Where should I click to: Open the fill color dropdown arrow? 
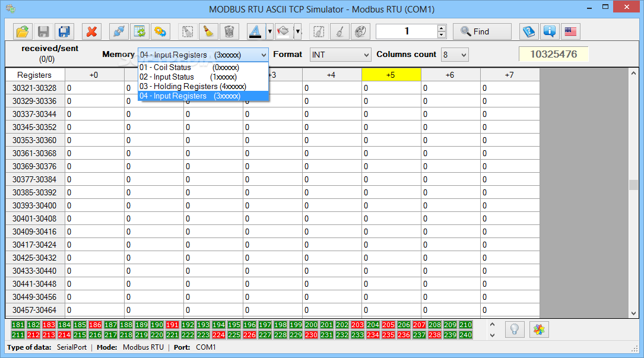pyautogui.click(x=298, y=31)
